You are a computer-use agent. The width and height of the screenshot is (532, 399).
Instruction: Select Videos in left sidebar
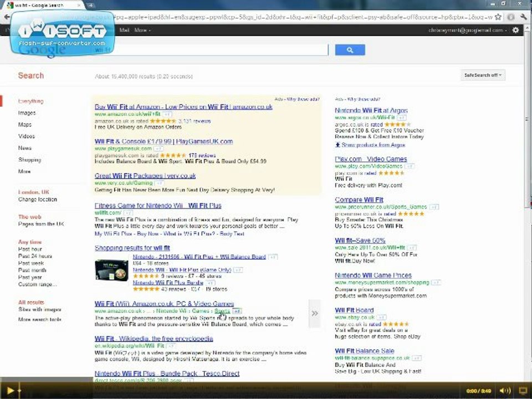coord(27,136)
